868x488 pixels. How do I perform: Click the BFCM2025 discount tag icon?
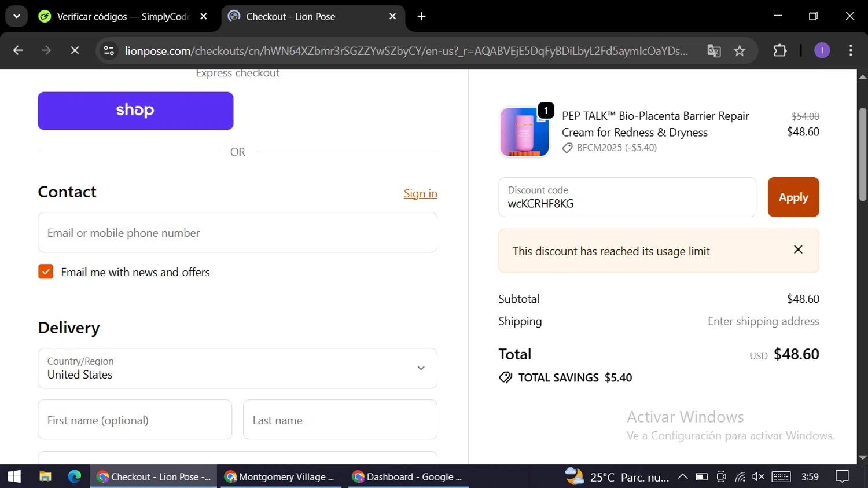(x=567, y=148)
